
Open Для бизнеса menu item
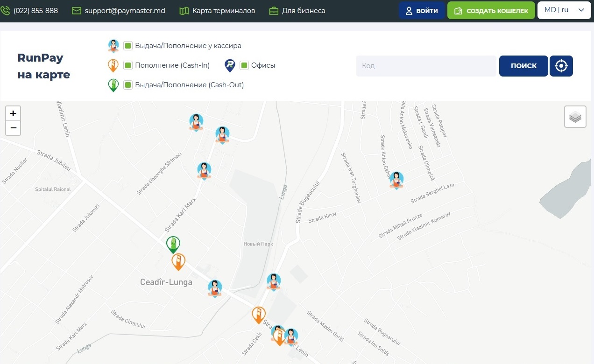[297, 10]
